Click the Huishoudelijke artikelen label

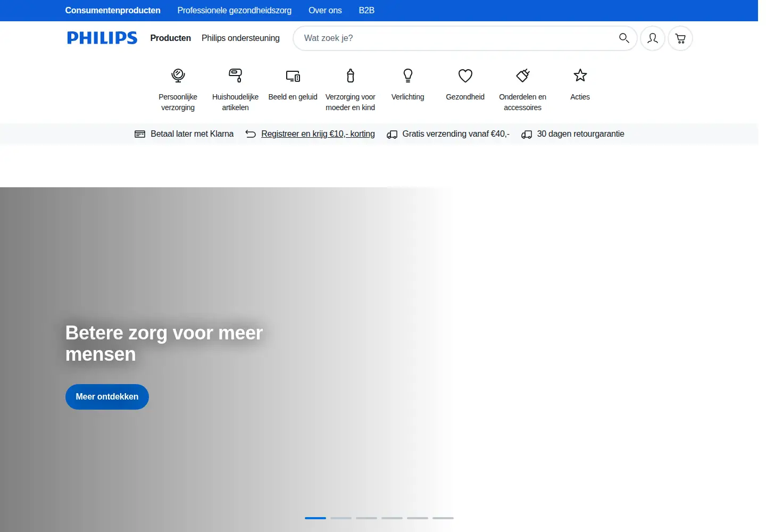tap(236, 102)
